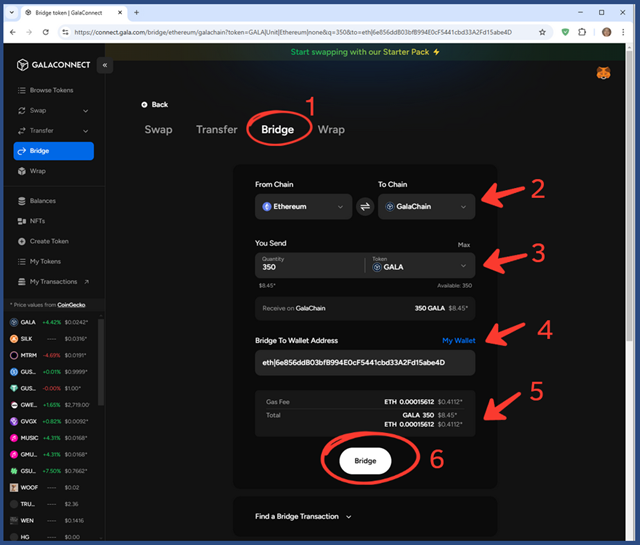Switch to the Swap tab
Screen dimensions: 640x545
click(x=158, y=129)
